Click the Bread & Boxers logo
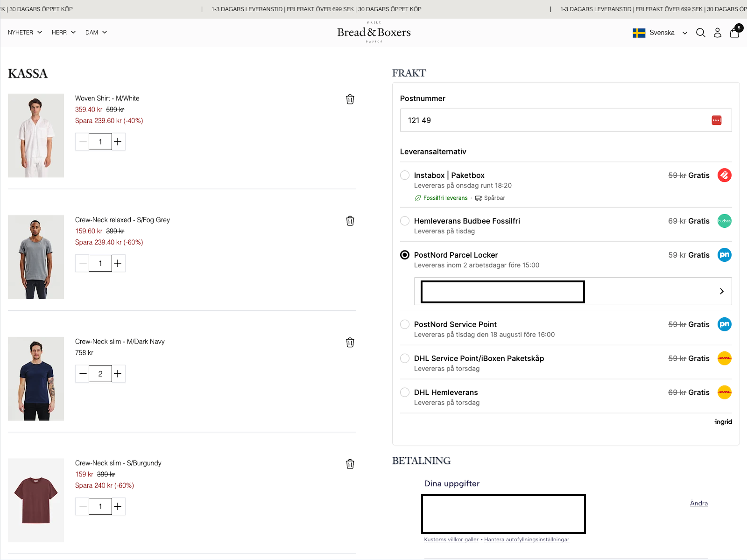The width and height of the screenshot is (747, 560). click(374, 32)
